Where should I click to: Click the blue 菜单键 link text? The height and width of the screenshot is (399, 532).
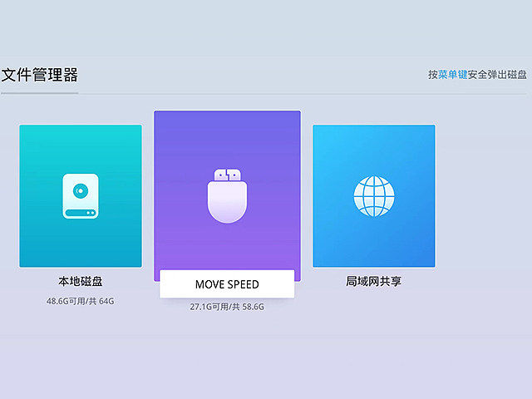pos(452,75)
